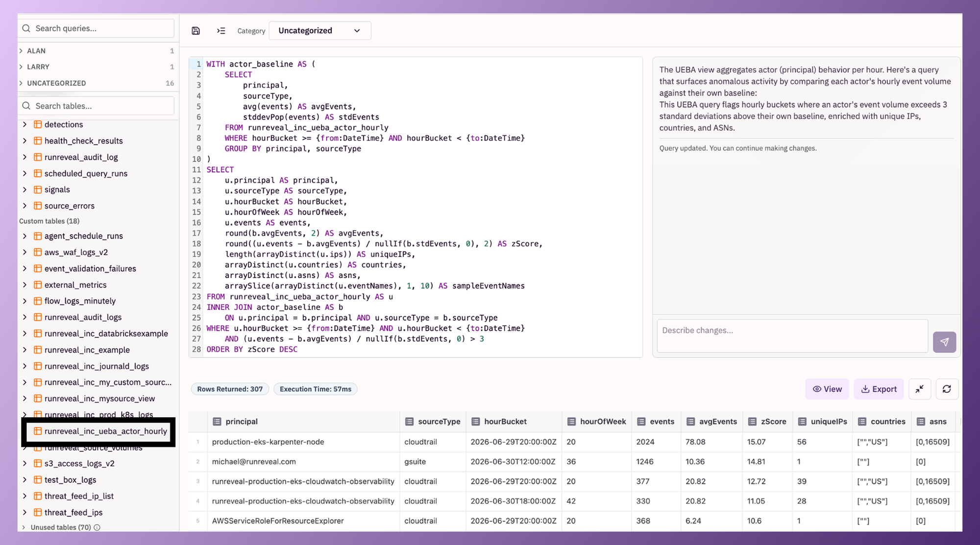Select the external_metrics table
This screenshot has height=545, width=980.
point(75,285)
